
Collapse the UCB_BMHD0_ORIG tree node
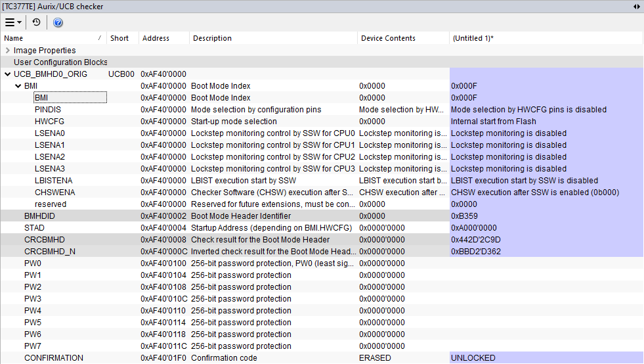pos(7,74)
